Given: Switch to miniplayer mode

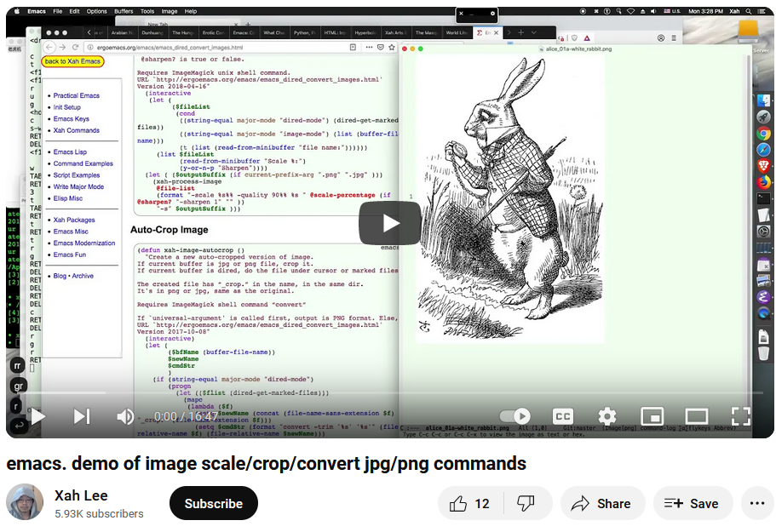Looking at the screenshot, I should click(x=652, y=416).
